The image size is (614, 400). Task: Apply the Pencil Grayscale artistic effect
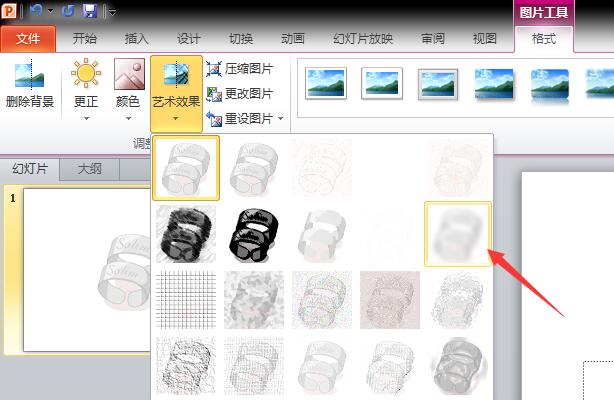[x=322, y=168]
